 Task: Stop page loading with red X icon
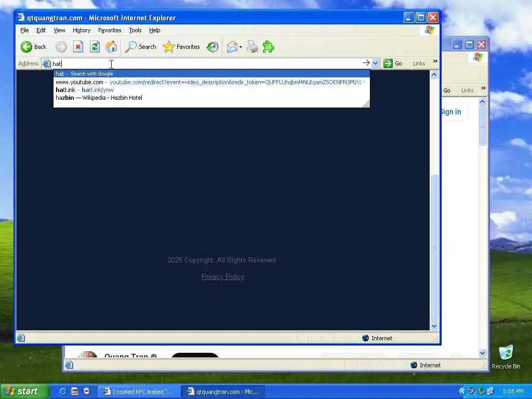(78, 47)
